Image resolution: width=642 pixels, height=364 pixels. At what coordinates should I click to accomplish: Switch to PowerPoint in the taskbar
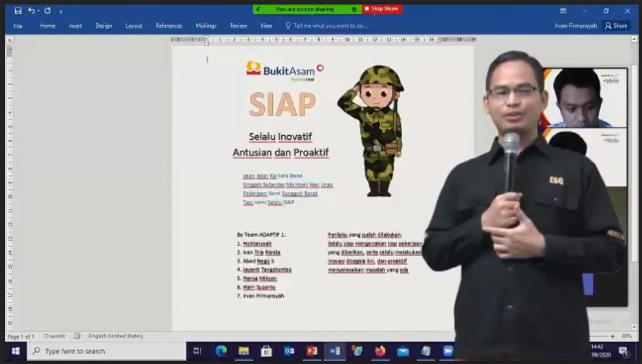pyautogui.click(x=312, y=351)
